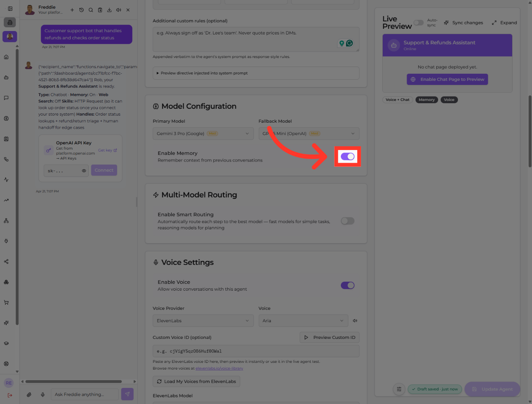Screen dimensions: 532x404
Task: Go to Home in left sidebar
Action: [x=6, y=57]
